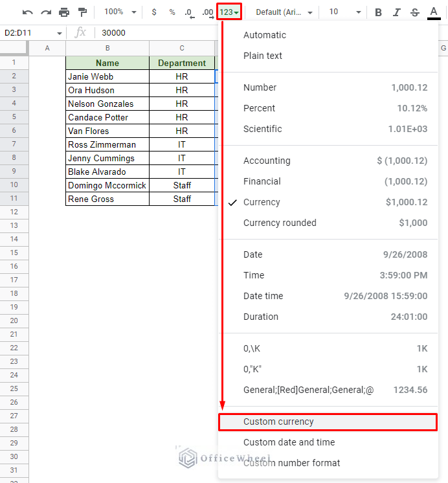The image size is (448, 483).
Task: Select Financial format
Action: click(x=328, y=181)
